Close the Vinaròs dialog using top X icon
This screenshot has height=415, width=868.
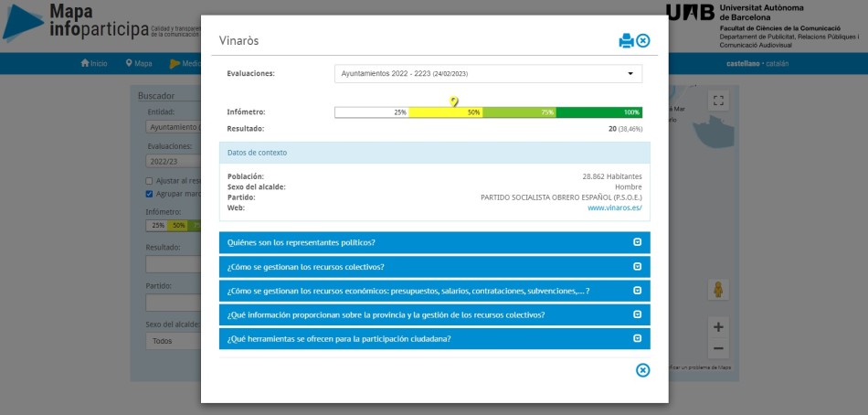click(x=643, y=40)
